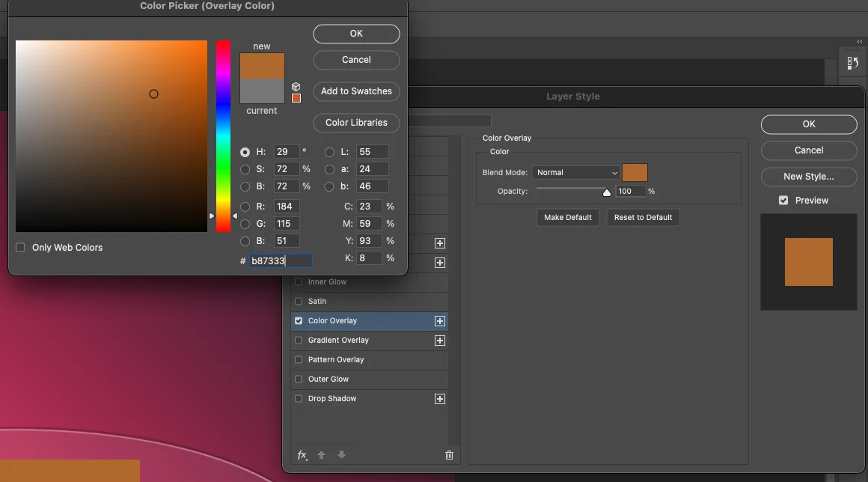Click the overlay color swatch beside Blend Mode
The image size is (868, 482).
click(635, 173)
